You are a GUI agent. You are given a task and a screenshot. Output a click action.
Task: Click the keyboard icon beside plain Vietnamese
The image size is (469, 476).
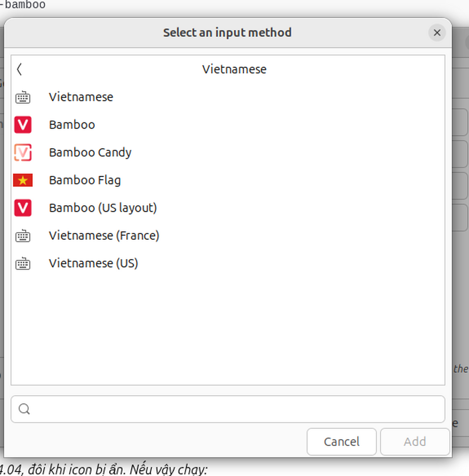click(x=23, y=98)
